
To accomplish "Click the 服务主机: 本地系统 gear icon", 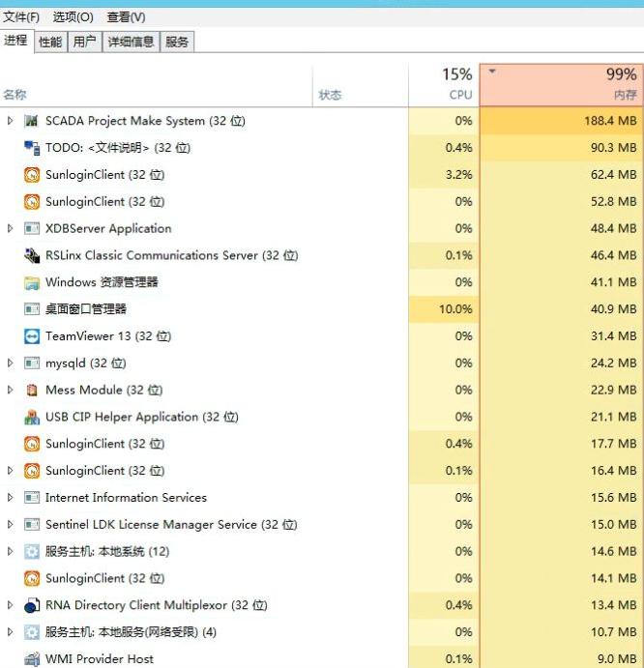I will click(32, 551).
